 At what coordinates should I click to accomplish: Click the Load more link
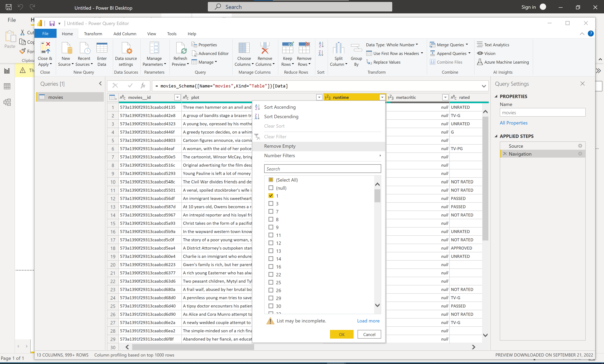coord(368,321)
